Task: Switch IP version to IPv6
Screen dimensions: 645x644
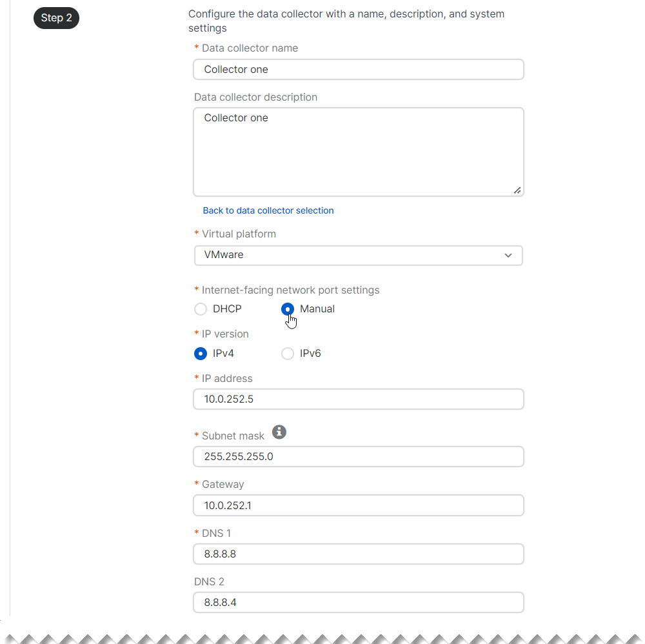Action: [x=288, y=354]
